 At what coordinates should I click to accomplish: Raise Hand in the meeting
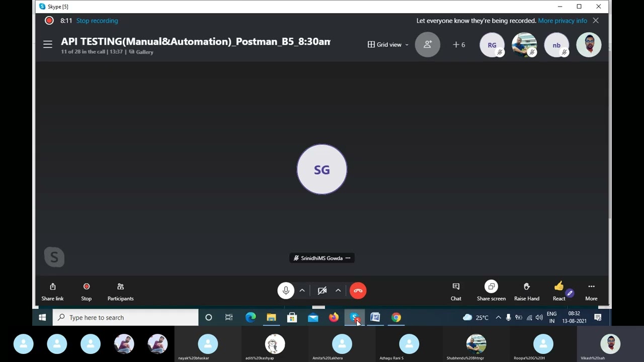coord(527,291)
